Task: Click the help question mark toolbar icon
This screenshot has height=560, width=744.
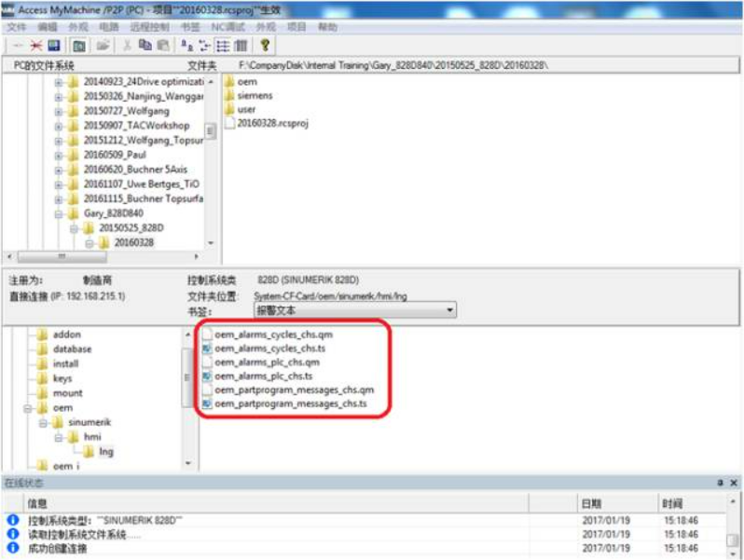Action: (265, 45)
